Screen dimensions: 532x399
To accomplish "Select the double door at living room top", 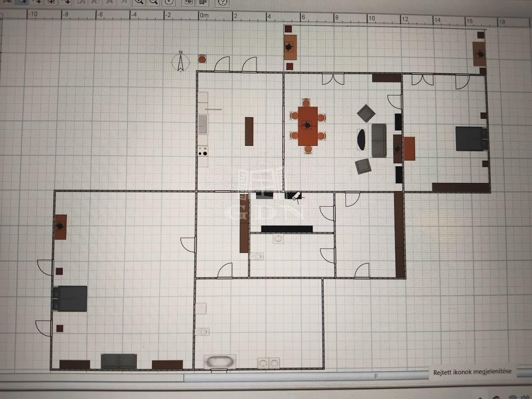I will coord(333,79).
